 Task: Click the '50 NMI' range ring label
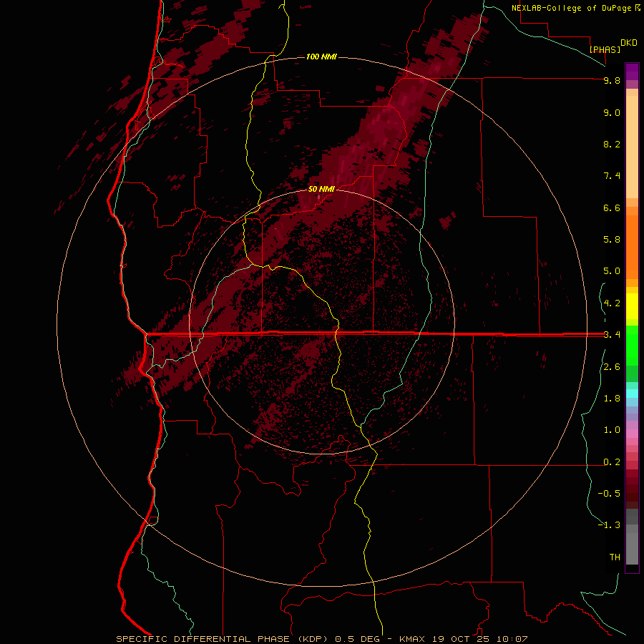pyautogui.click(x=321, y=189)
